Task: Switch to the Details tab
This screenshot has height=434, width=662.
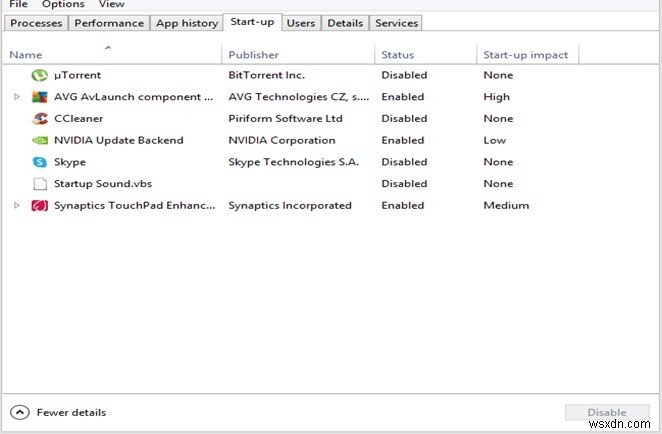Action: point(345,23)
